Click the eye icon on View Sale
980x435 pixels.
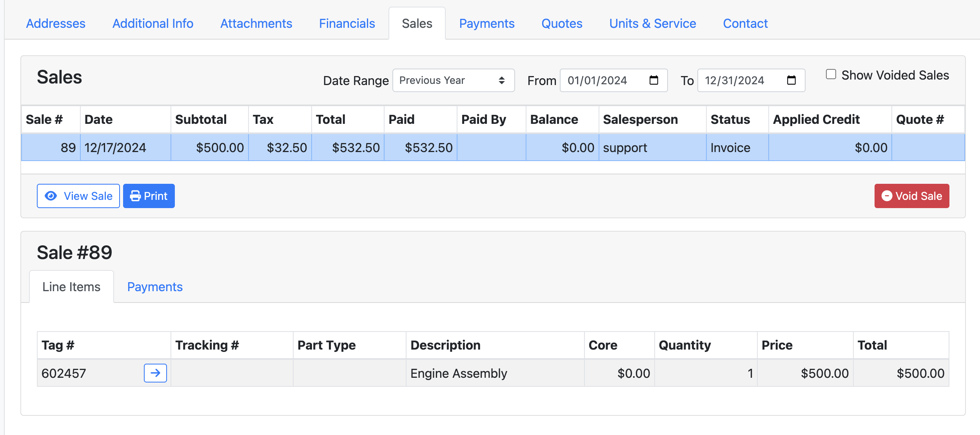coord(51,196)
